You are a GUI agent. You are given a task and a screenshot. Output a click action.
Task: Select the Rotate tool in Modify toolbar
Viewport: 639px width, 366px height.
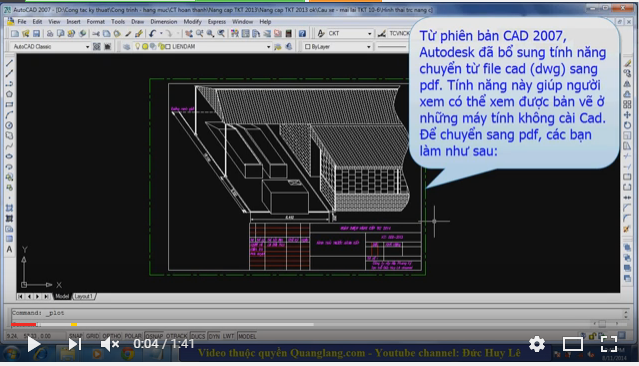click(628, 125)
